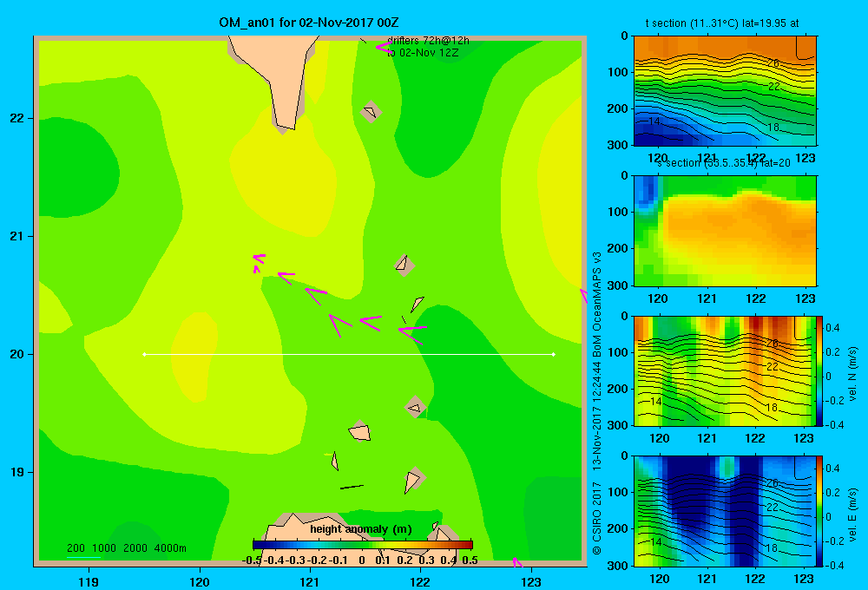Open the northward velocity section plot
The image size is (868, 590).
click(x=725, y=370)
